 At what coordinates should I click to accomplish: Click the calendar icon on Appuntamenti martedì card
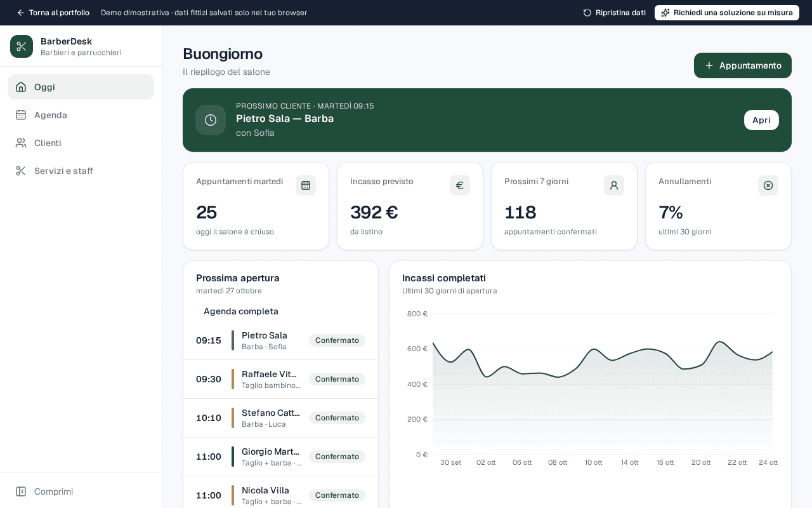tap(306, 185)
